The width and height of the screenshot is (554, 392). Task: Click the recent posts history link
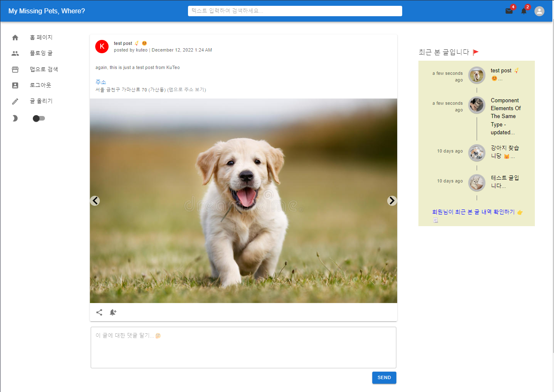(x=474, y=212)
